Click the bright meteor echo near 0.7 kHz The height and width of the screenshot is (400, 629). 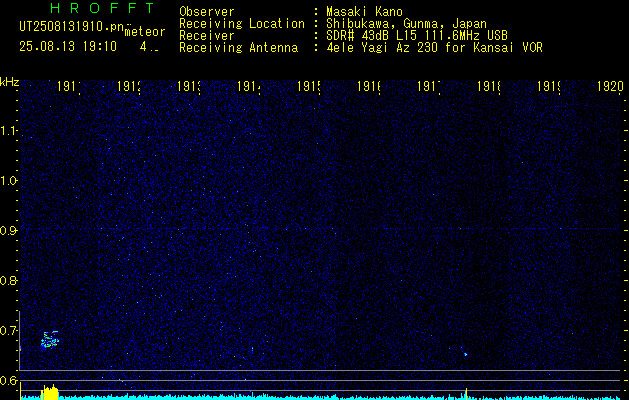50,339
